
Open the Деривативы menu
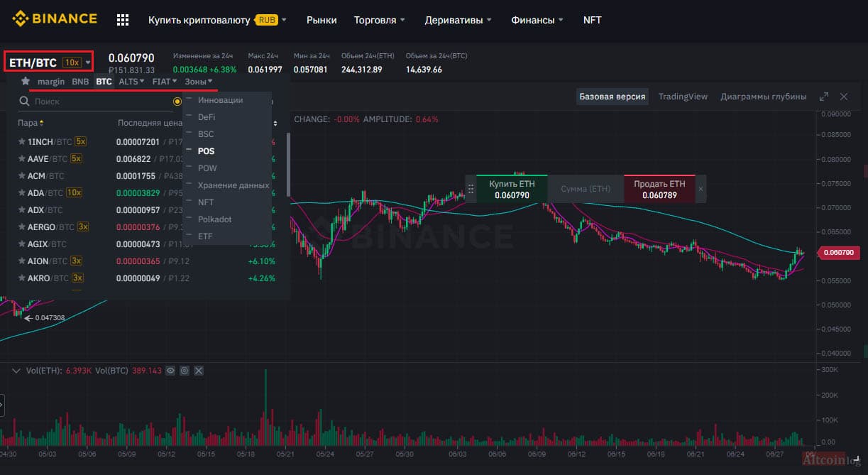point(458,20)
